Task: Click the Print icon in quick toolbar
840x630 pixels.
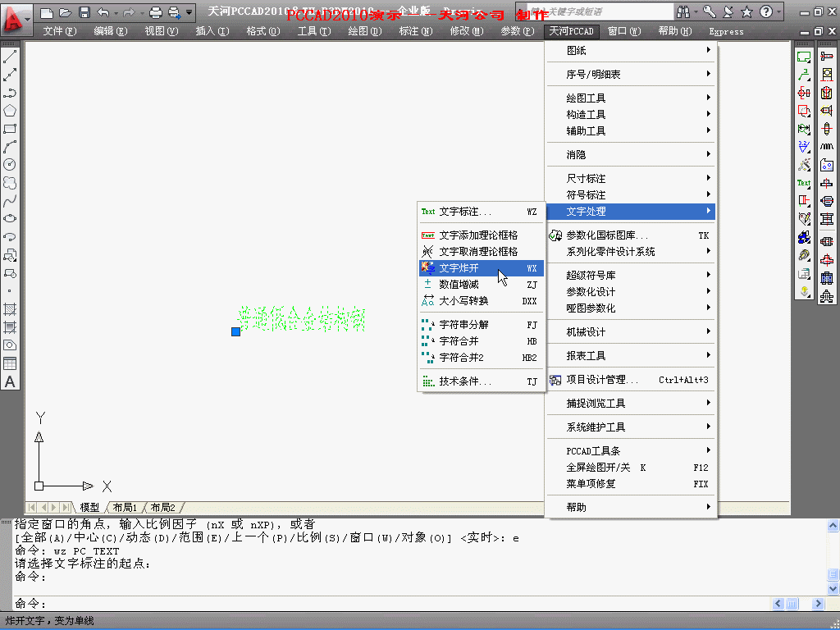Action: 156,12
